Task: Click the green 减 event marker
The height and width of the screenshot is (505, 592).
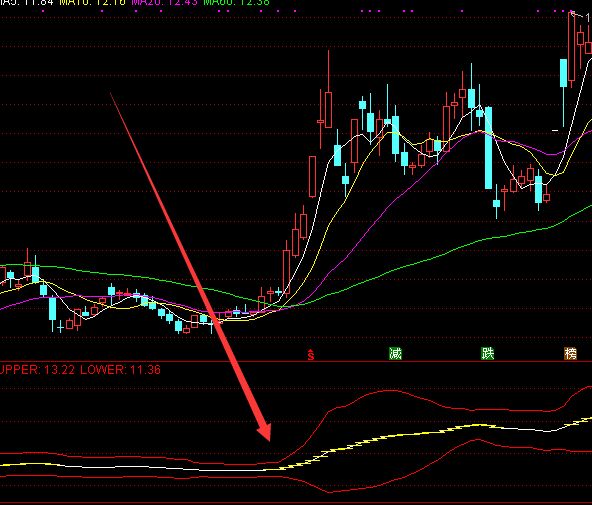Action: coord(395,354)
